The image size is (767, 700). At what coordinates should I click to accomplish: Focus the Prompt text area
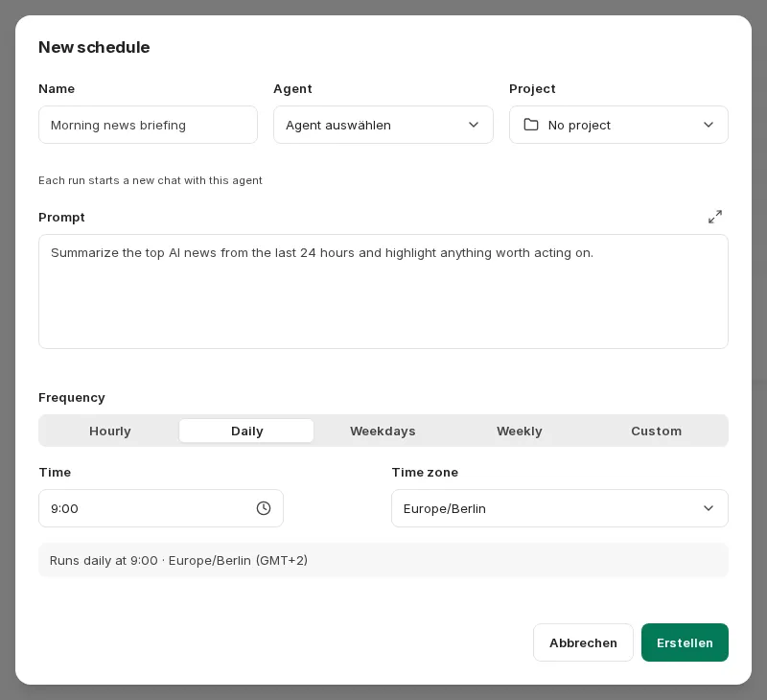click(x=383, y=292)
